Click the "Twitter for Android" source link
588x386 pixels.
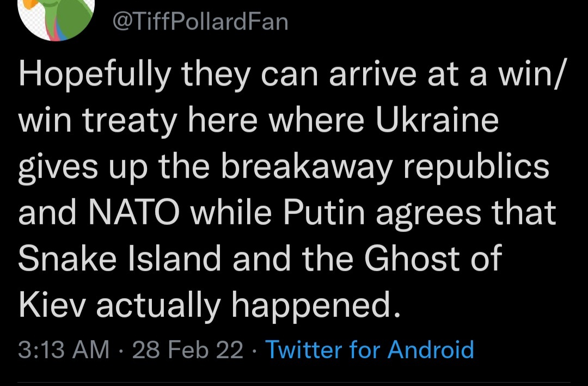369,349
